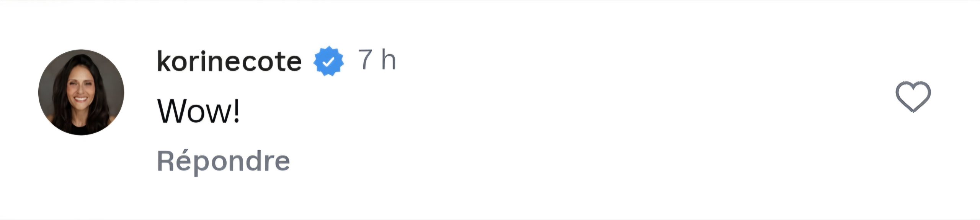The height and width of the screenshot is (220, 980).
Task: Heart the "Wow!" comment
Action: [x=913, y=96]
